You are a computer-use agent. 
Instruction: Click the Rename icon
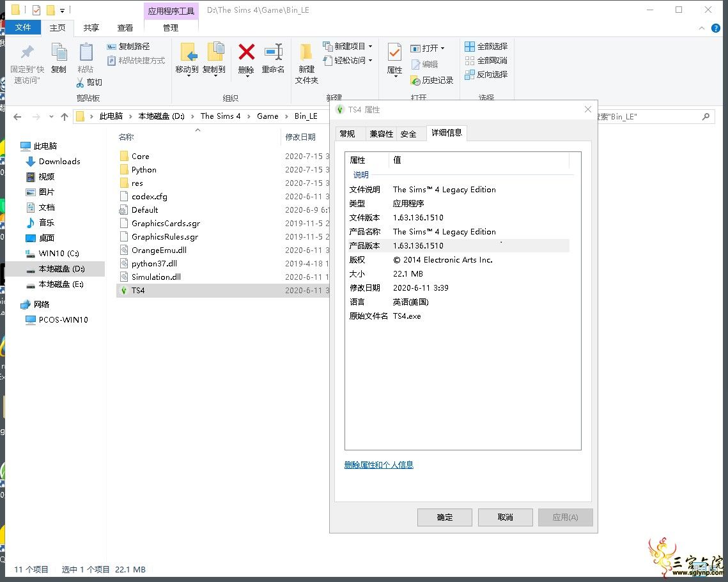click(274, 52)
